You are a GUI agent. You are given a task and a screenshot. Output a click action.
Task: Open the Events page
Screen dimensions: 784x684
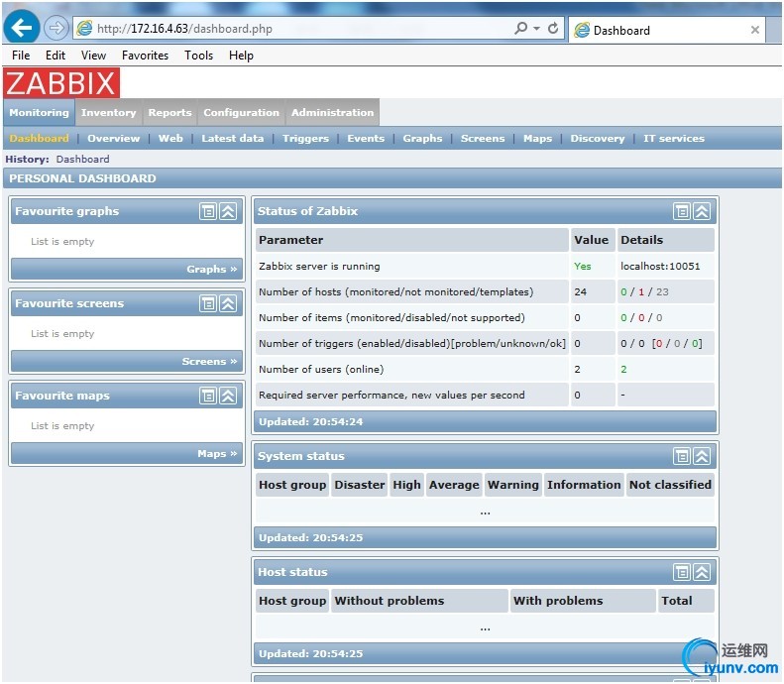click(x=366, y=139)
